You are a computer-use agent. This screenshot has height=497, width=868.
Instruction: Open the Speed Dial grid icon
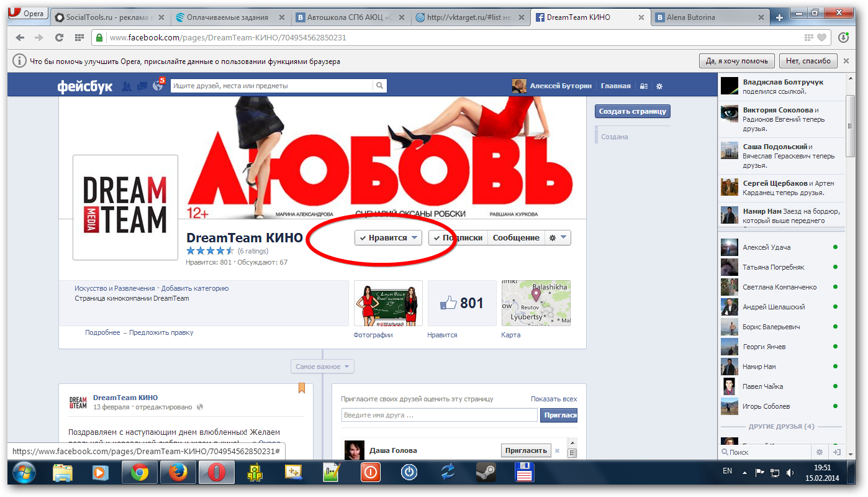(x=79, y=37)
